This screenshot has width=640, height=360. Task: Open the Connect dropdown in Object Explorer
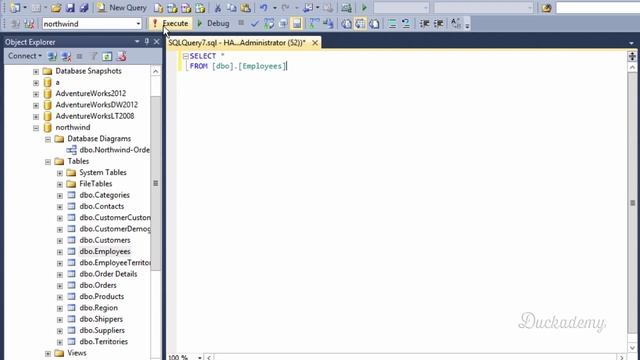pyautogui.click(x=25, y=56)
